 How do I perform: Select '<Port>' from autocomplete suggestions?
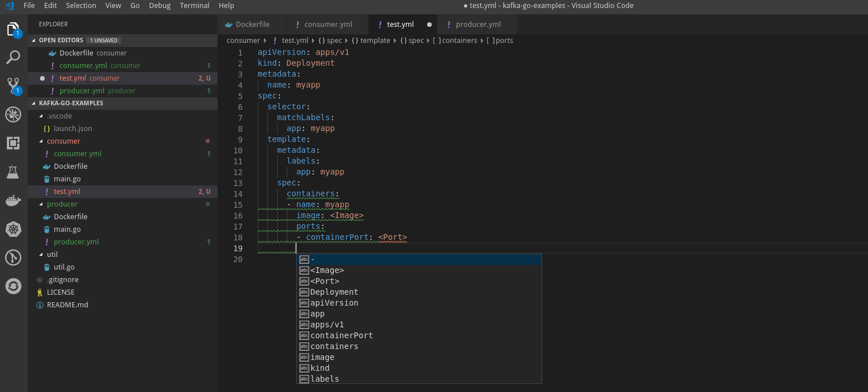coord(419,281)
